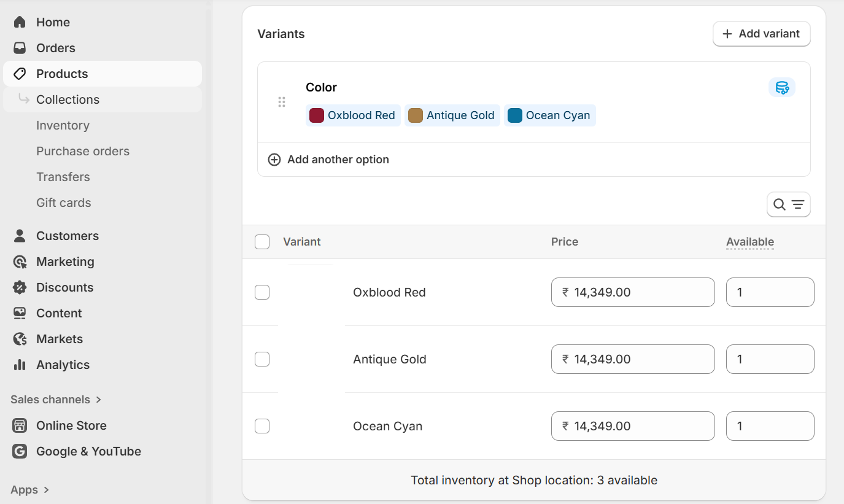Open the variant search and filter button
The image size is (844, 504).
tap(788, 204)
